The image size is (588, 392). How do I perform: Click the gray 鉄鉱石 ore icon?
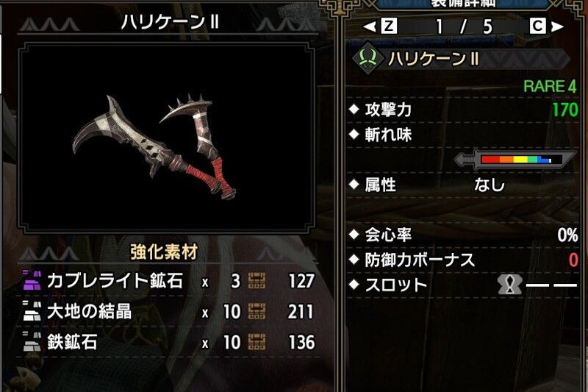(32, 342)
